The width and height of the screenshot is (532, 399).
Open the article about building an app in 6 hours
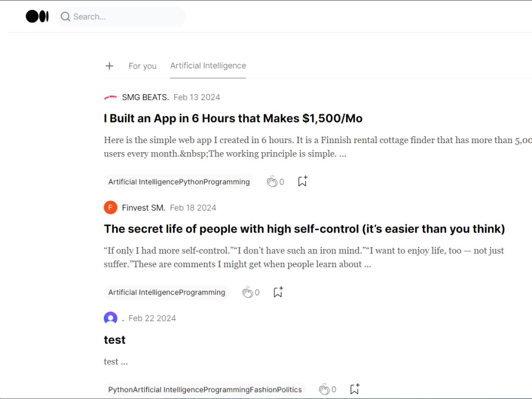(233, 118)
